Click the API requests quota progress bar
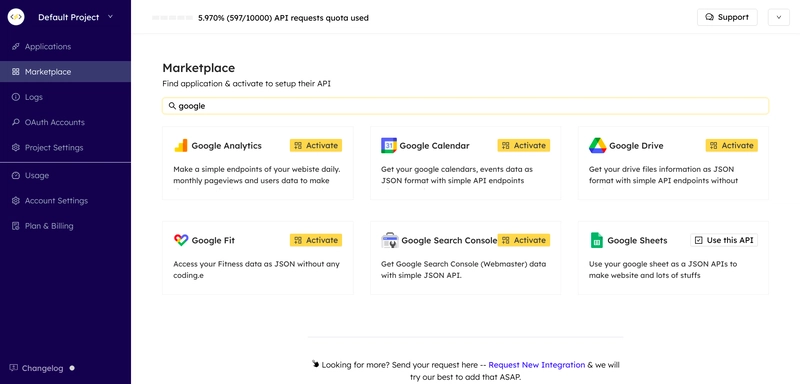The image size is (800, 384). point(172,18)
